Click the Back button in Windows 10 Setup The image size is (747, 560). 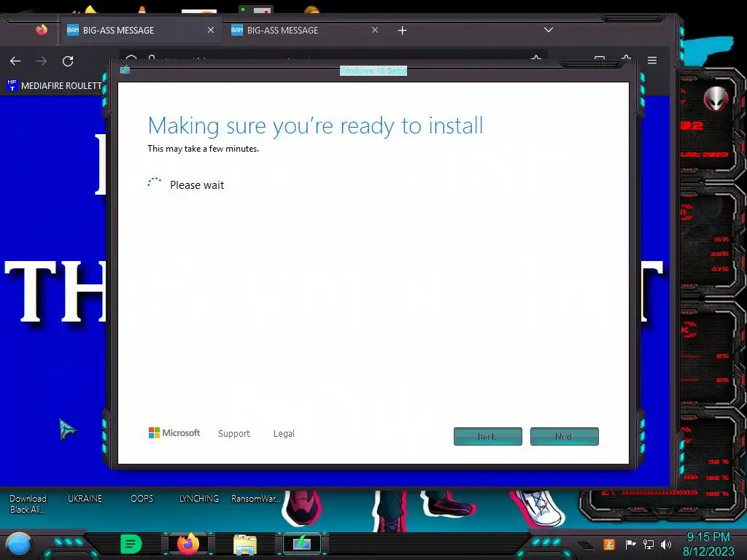click(x=487, y=436)
